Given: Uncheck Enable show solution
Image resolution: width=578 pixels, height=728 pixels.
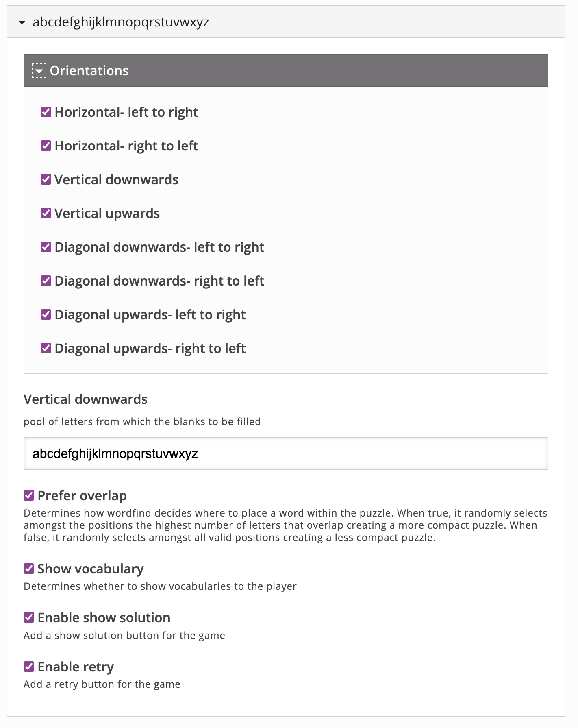Looking at the screenshot, I should [29, 617].
